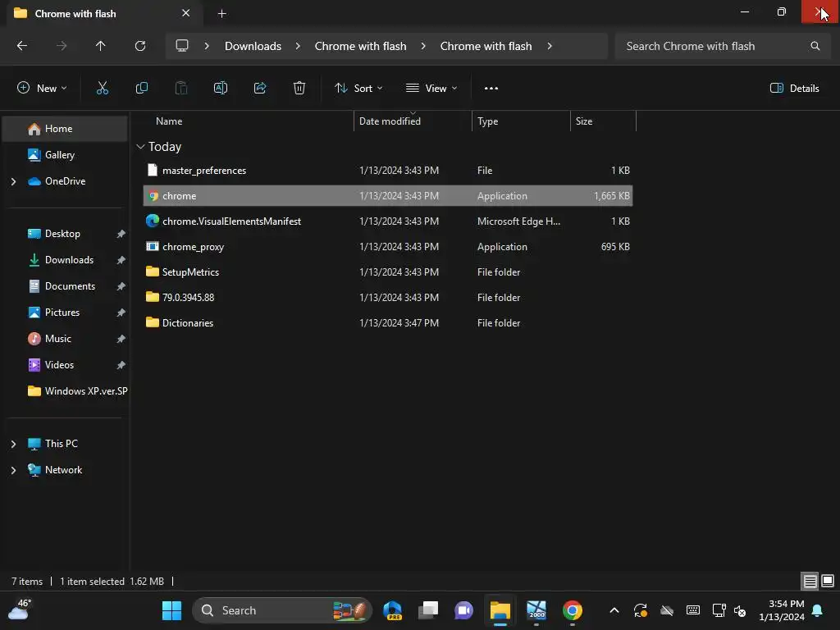Click the Delete trash can icon
The image size is (840, 630).
click(299, 88)
